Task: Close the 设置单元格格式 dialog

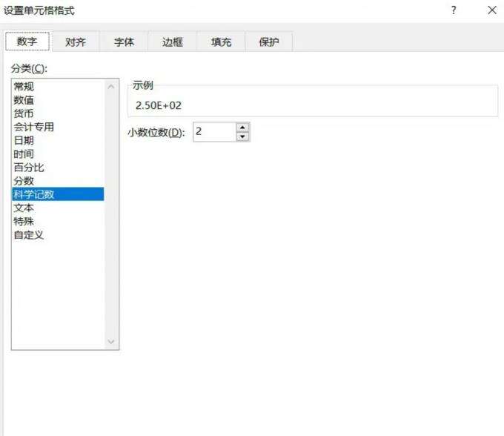Action: click(x=492, y=10)
